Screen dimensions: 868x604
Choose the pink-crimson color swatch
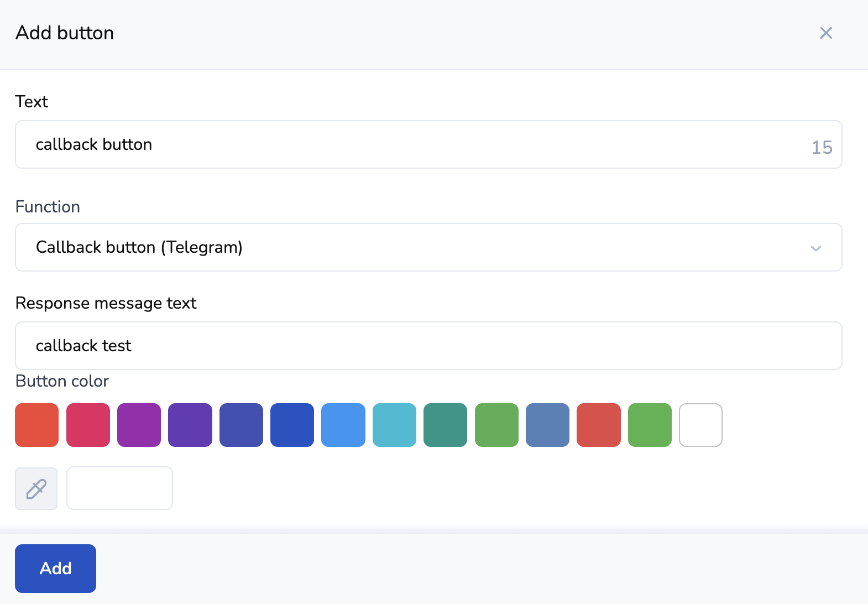pyautogui.click(x=88, y=425)
